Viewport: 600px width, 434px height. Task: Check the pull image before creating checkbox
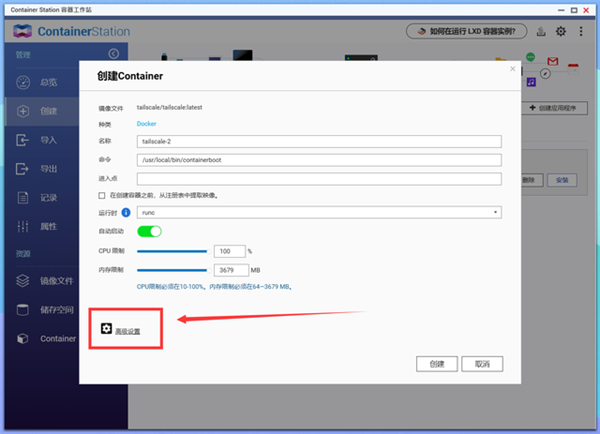pyautogui.click(x=102, y=196)
